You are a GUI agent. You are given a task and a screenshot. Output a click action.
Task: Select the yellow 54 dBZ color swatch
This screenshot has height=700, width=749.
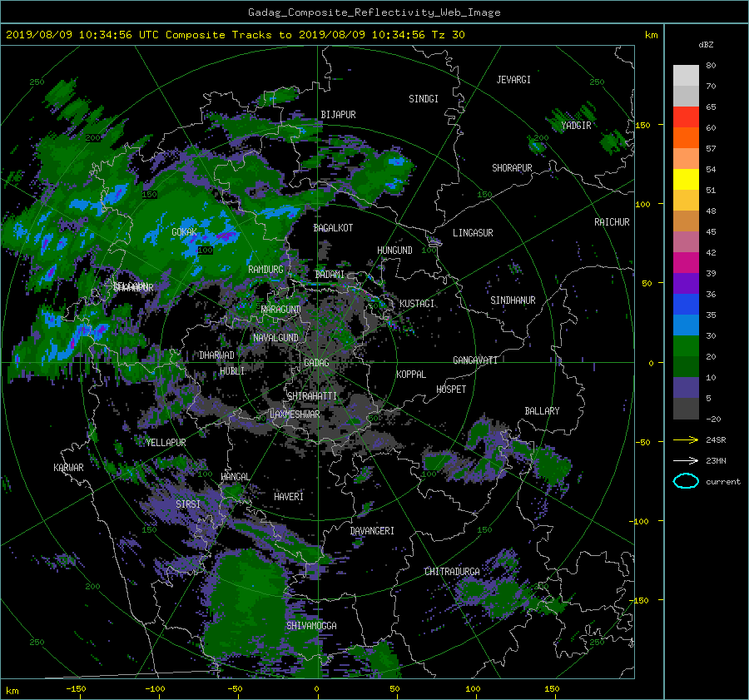click(686, 180)
